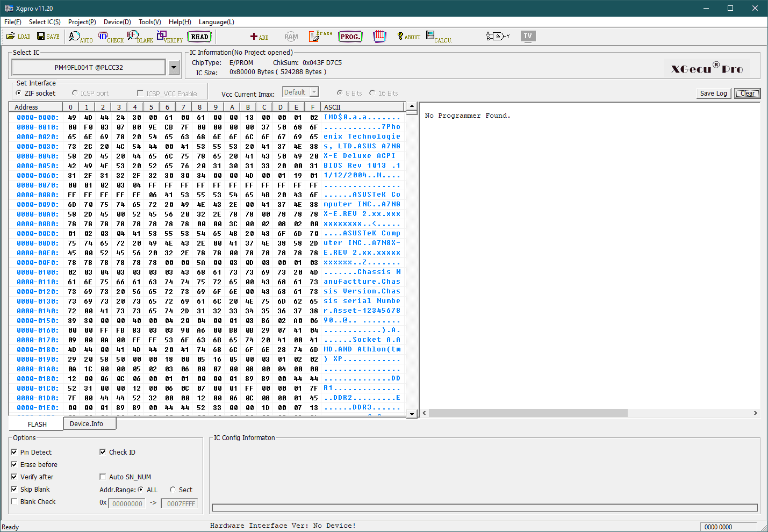Image resolution: width=768 pixels, height=532 pixels.
Task: Click the ADD toolbar icon
Action: click(260, 37)
